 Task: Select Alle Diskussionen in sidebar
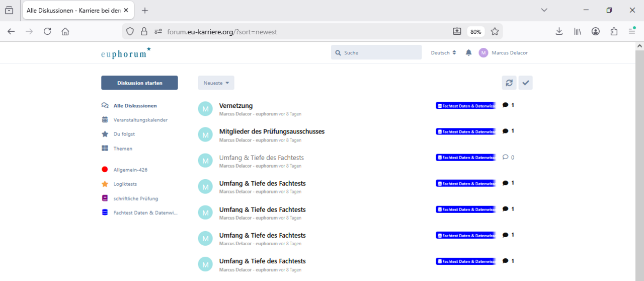[135, 106]
